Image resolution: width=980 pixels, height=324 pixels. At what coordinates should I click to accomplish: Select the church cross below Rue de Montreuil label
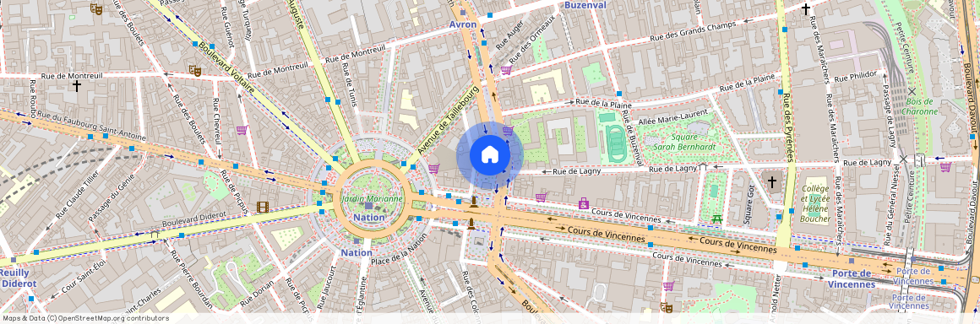point(77,85)
